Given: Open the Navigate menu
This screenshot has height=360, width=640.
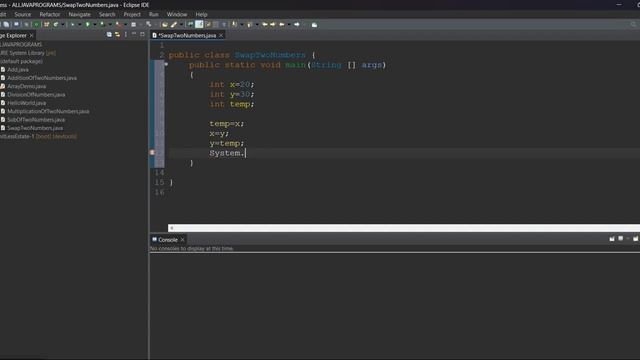Looking at the screenshot, I should tap(80, 14).
